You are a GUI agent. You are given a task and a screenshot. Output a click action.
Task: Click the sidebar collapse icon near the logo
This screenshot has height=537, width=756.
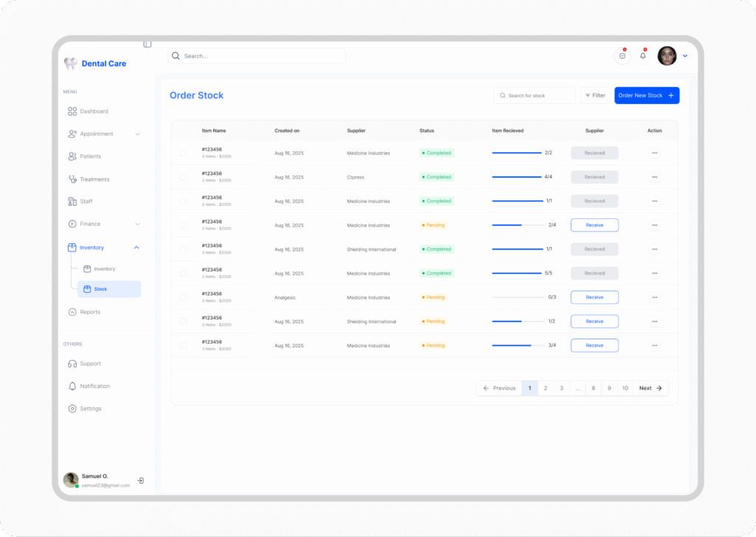tap(147, 44)
